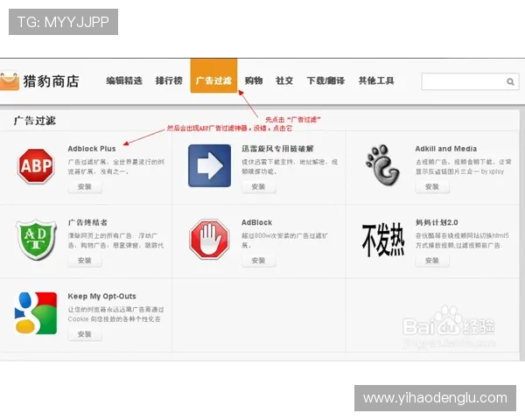
Task: Open the AdBlock title link
Action: 256,222
